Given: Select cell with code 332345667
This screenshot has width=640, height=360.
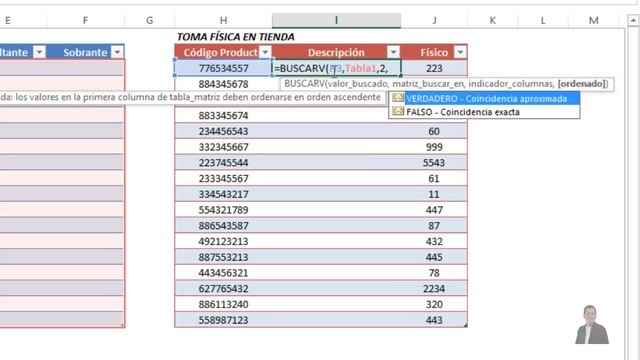Looking at the screenshot, I should pyautogui.click(x=223, y=147).
